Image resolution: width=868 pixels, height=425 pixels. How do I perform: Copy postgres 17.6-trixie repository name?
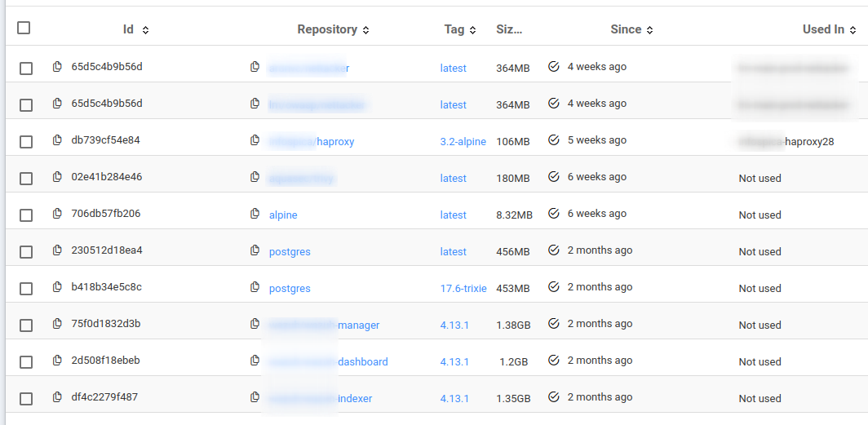(x=255, y=287)
